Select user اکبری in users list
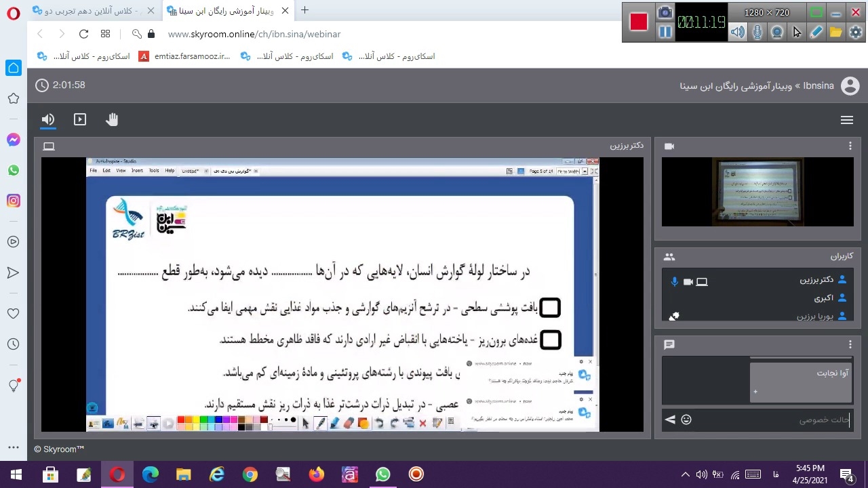The width and height of the screenshot is (868, 488). tap(823, 298)
